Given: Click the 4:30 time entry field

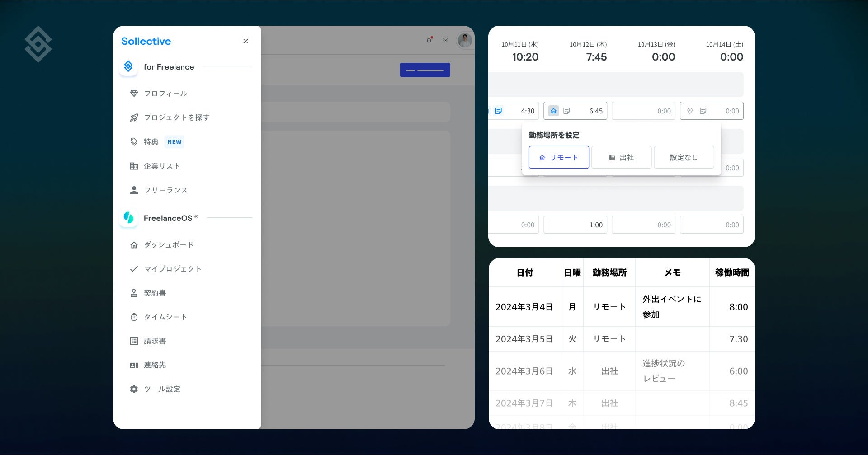Looking at the screenshot, I should point(514,111).
